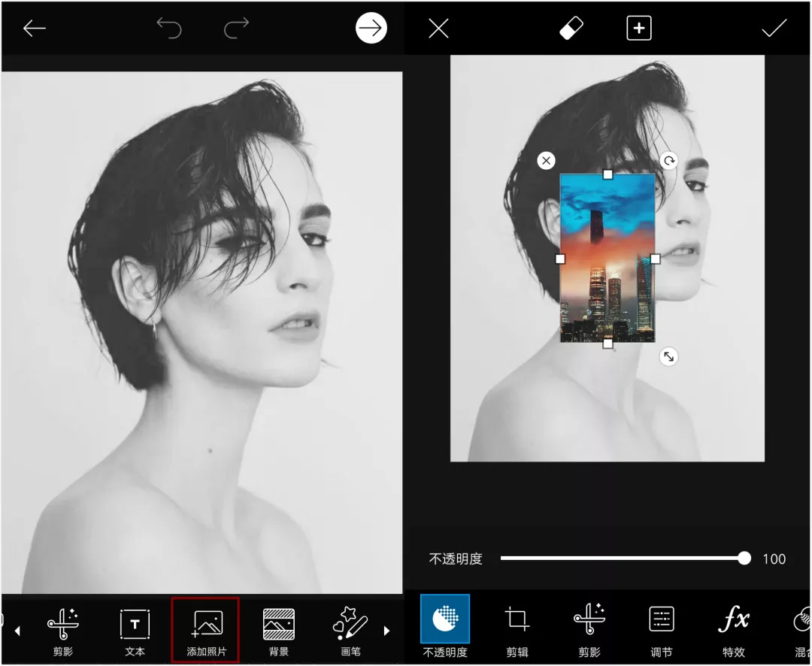
Task: Click the rotate handle on the city overlay
Action: tap(668, 160)
